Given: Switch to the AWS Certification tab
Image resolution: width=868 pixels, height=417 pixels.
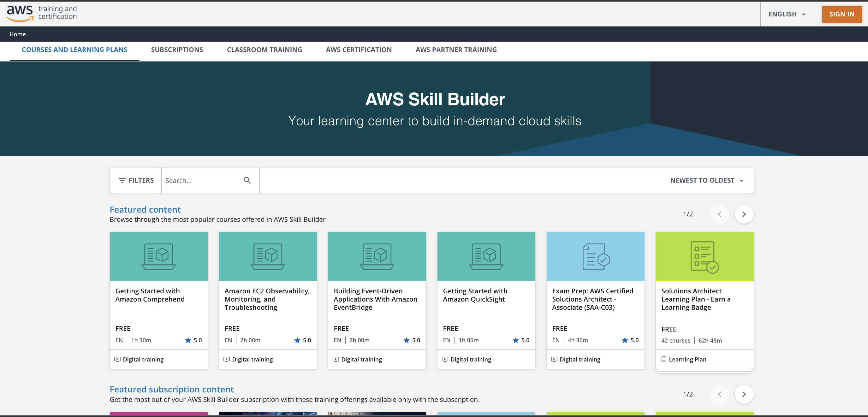Looking at the screenshot, I should click(x=359, y=50).
